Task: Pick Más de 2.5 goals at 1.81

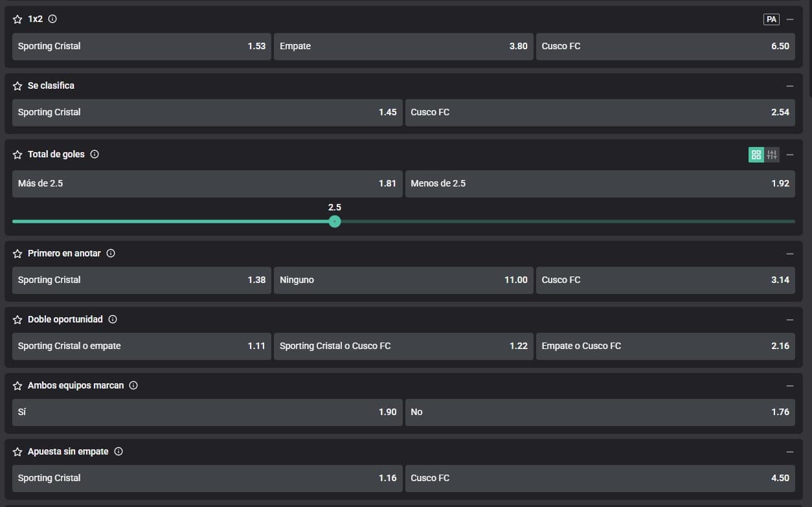Action: (x=207, y=184)
